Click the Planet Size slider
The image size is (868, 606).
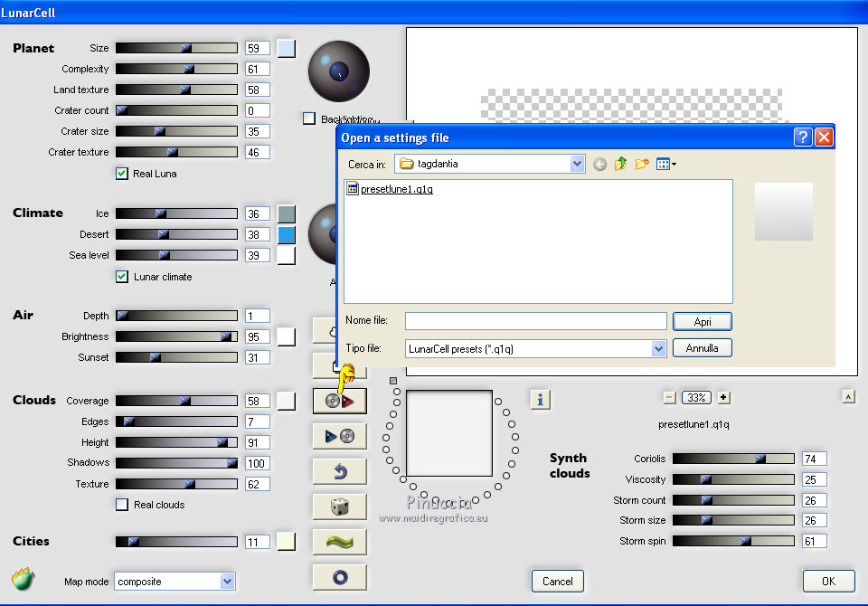coord(176,48)
